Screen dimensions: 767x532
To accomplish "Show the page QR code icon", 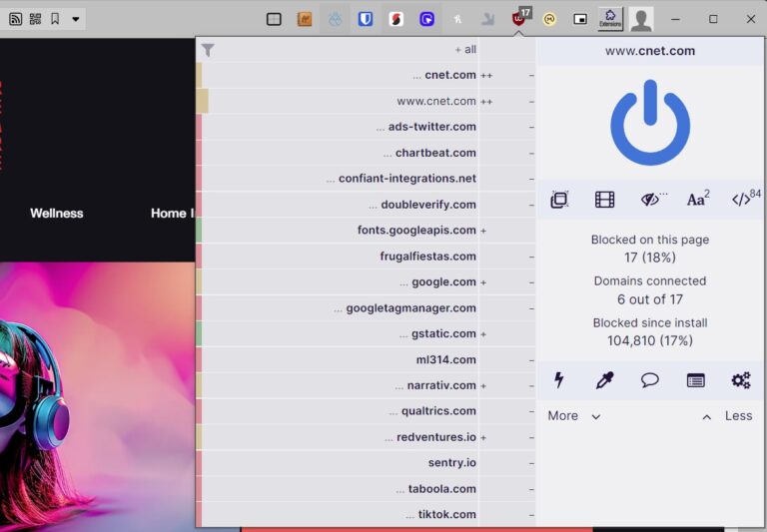I will coord(35,19).
